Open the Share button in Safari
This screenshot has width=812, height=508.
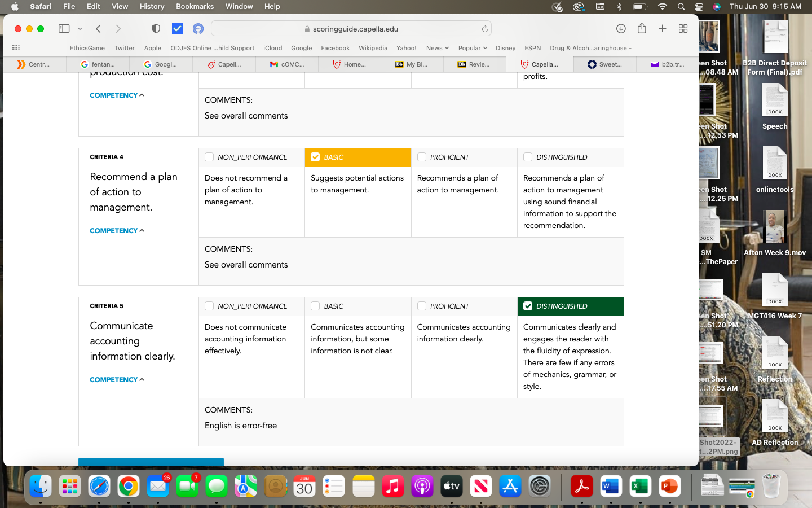(642, 29)
